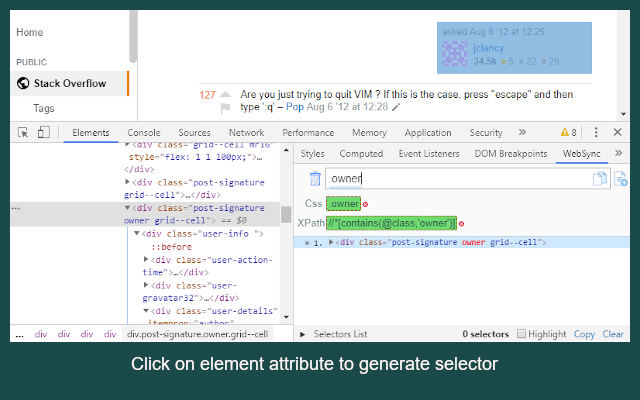Open the Event Listeners sidebar tab
The width and height of the screenshot is (640, 400).
pos(429,154)
